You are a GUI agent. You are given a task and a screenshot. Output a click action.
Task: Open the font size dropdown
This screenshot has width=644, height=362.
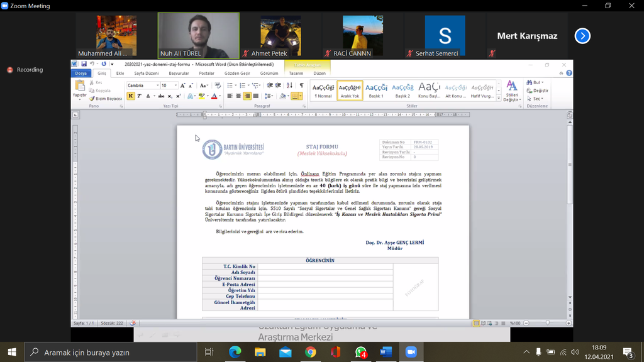(175, 85)
